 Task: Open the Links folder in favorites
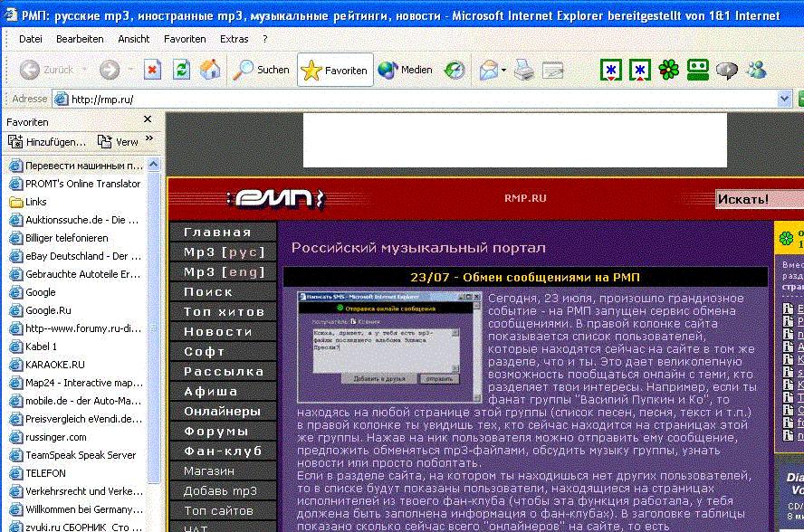click(x=36, y=202)
